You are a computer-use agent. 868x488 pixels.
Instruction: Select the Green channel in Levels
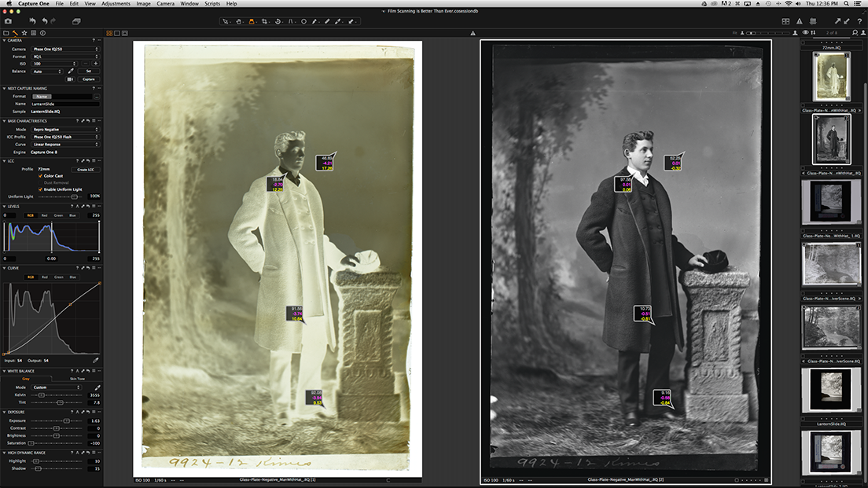pos(58,215)
